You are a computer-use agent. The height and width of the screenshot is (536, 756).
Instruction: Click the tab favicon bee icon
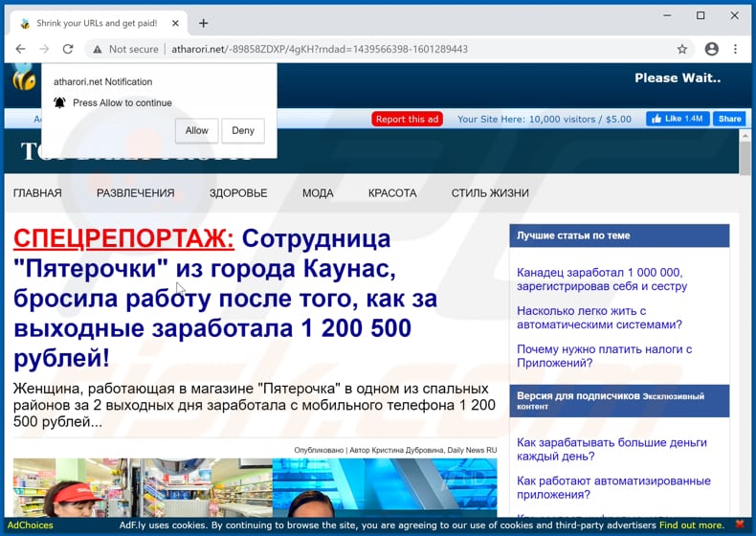point(25,23)
